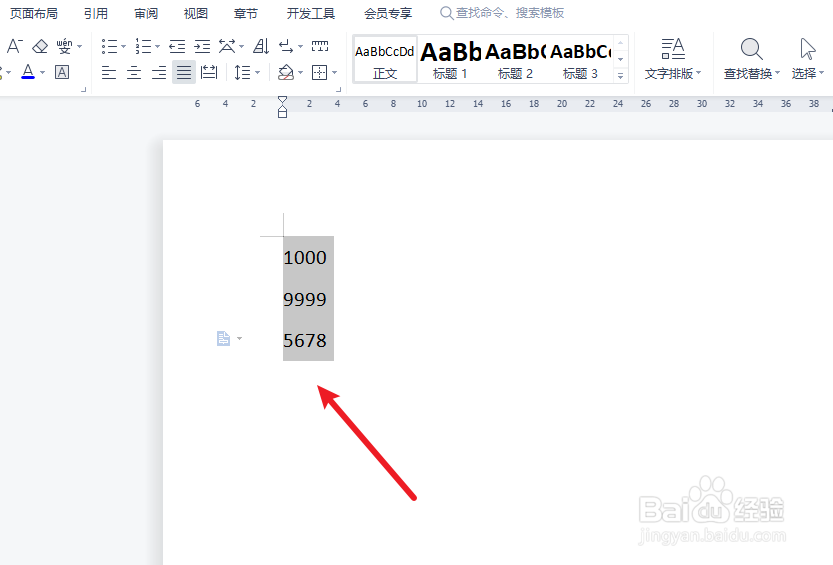Open the font color dropdown arrow

click(42, 72)
